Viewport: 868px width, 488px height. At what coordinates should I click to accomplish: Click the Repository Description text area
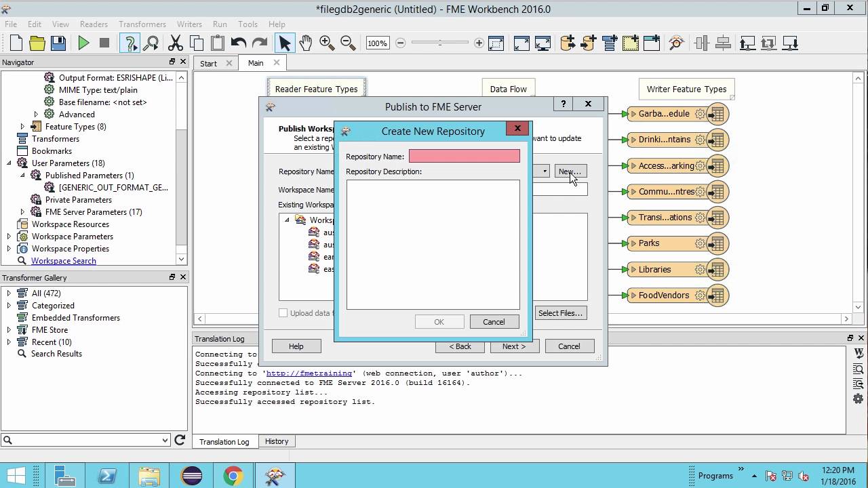point(433,245)
